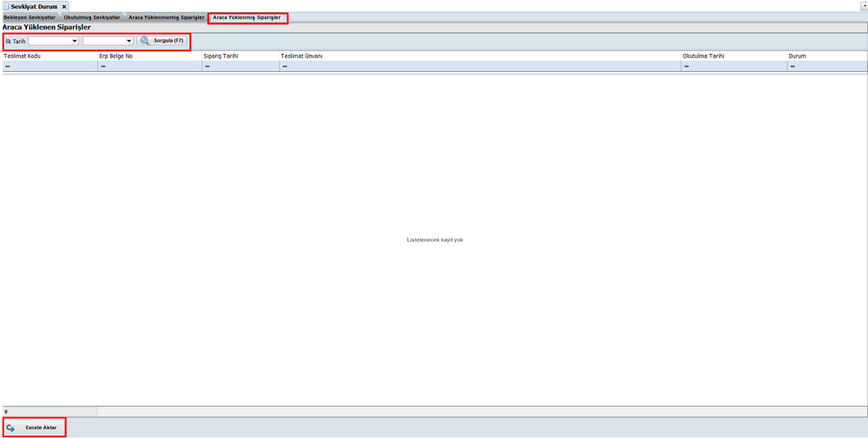Close the Sevkiyat Durum tab
The width and height of the screenshot is (868, 438).
pyautogui.click(x=63, y=6)
